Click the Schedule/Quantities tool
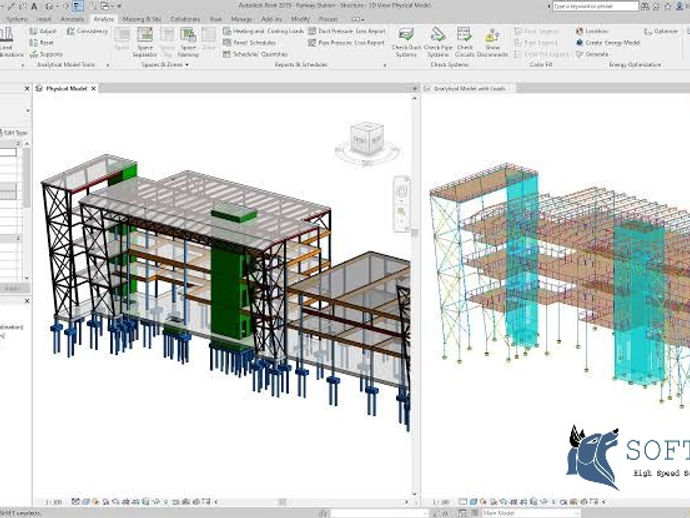 point(255,54)
